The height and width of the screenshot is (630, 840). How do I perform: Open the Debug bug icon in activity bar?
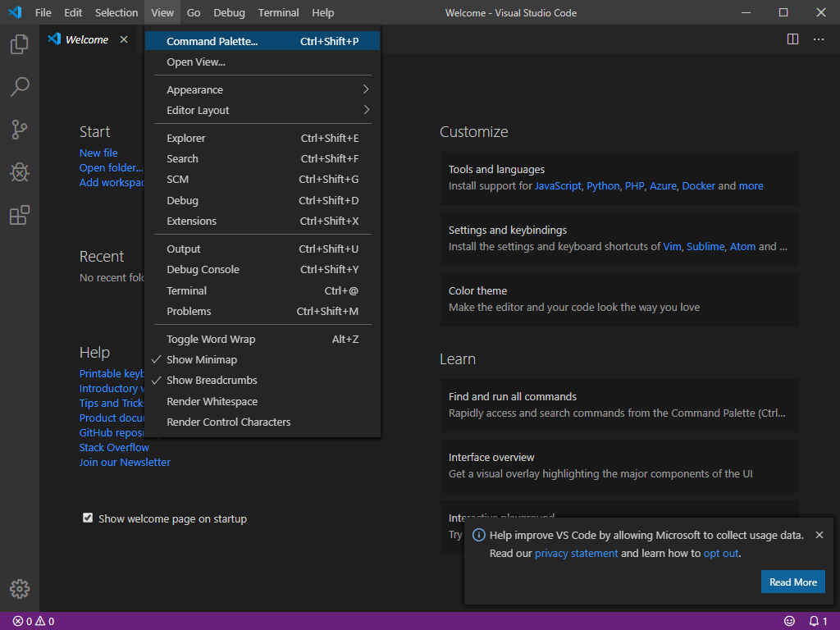(20, 172)
